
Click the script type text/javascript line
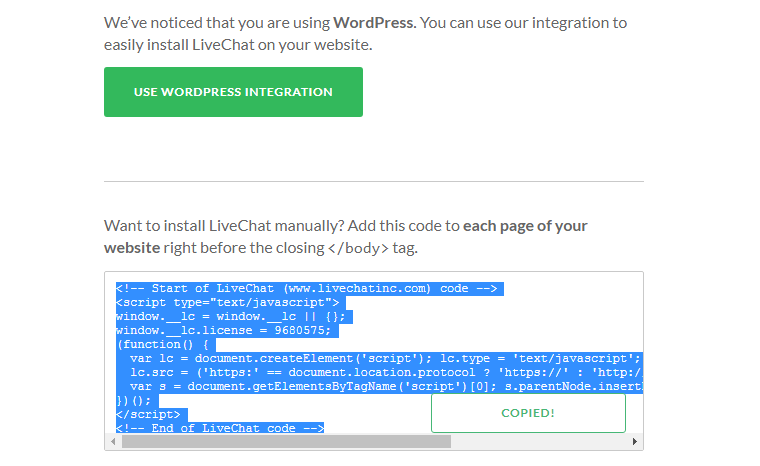click(x=230, y=303)
